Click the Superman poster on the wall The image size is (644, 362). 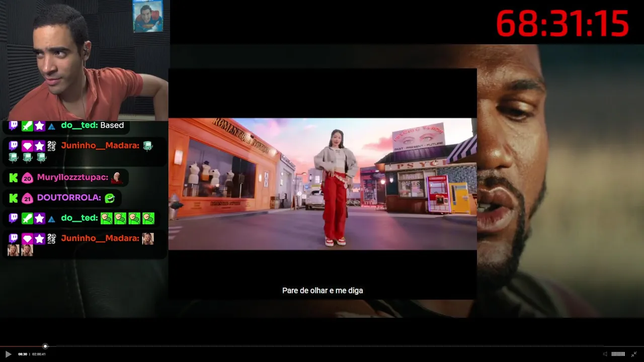(x=148, y=17)
